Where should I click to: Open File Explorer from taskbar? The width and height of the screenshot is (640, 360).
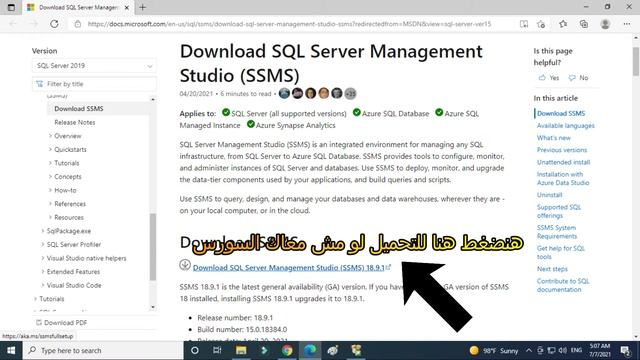click(241, 350)
